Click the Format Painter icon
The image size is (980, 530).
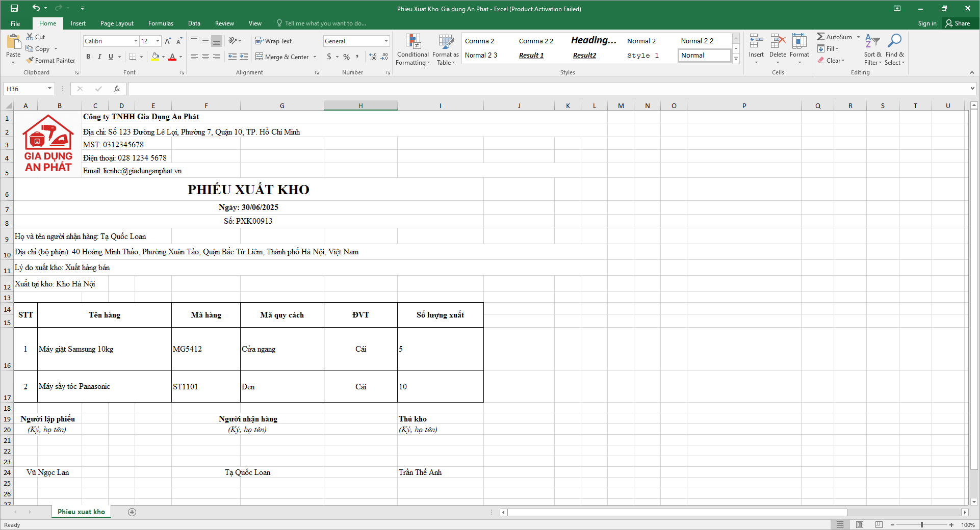30,61
